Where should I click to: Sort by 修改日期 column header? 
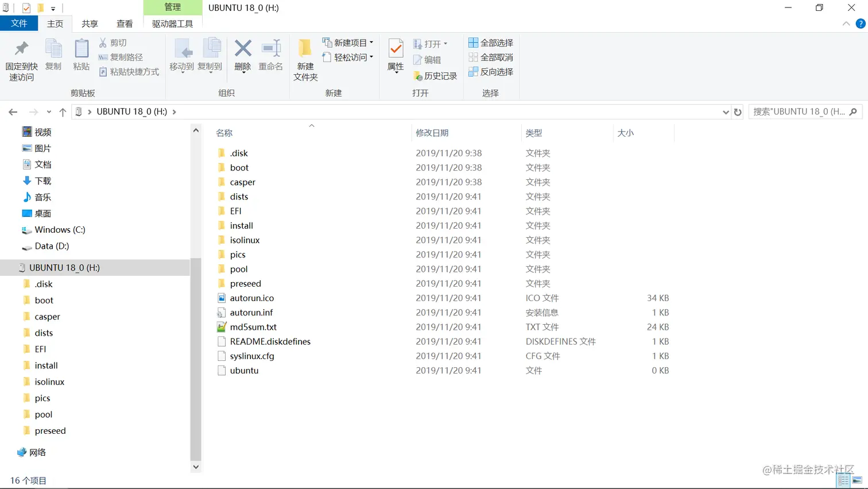pyautogui.click(x=432, y=133)
